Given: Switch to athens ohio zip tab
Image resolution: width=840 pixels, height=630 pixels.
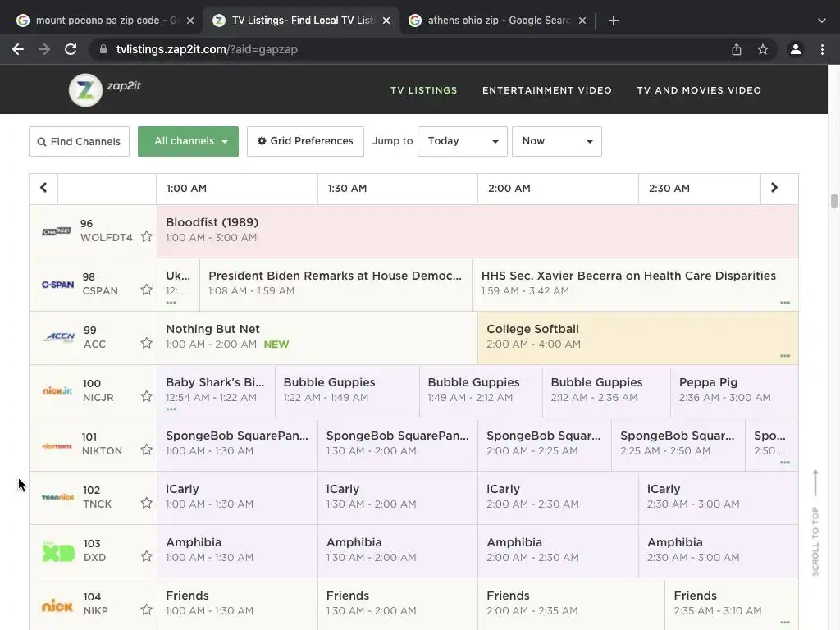Looking at the screenshot, I should (x=498, y=21).
